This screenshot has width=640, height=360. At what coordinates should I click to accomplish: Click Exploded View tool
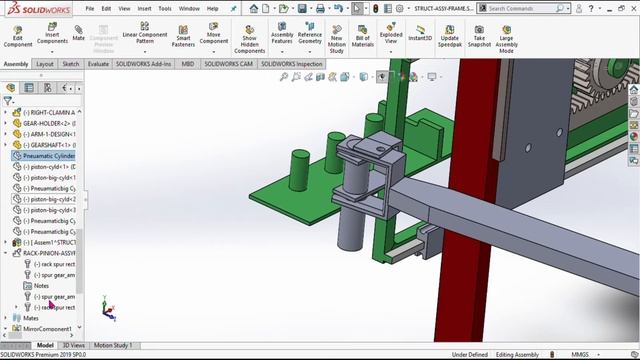coord(391,33)
